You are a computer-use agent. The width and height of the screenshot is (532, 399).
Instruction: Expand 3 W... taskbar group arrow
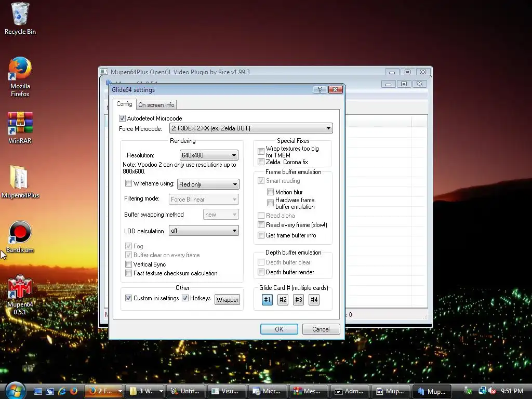pyautogui.click(x=161, y=391)
